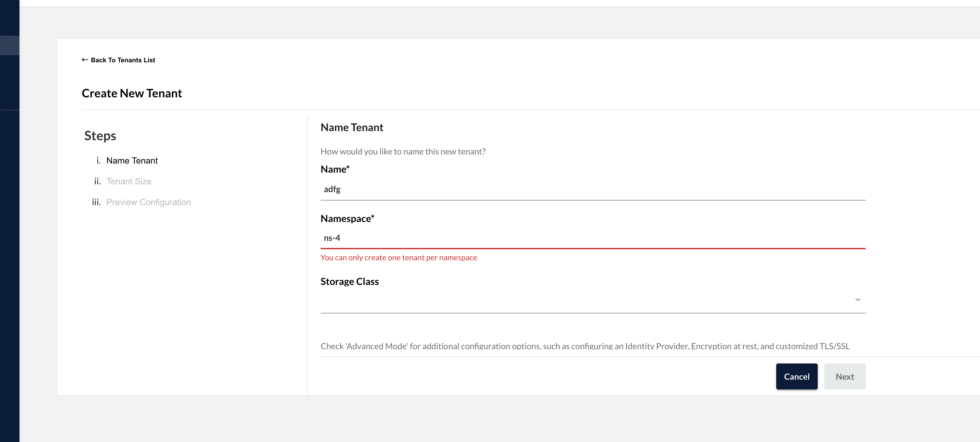
Task: Click the Storage Class dropdown arrow
Action: 857,300
